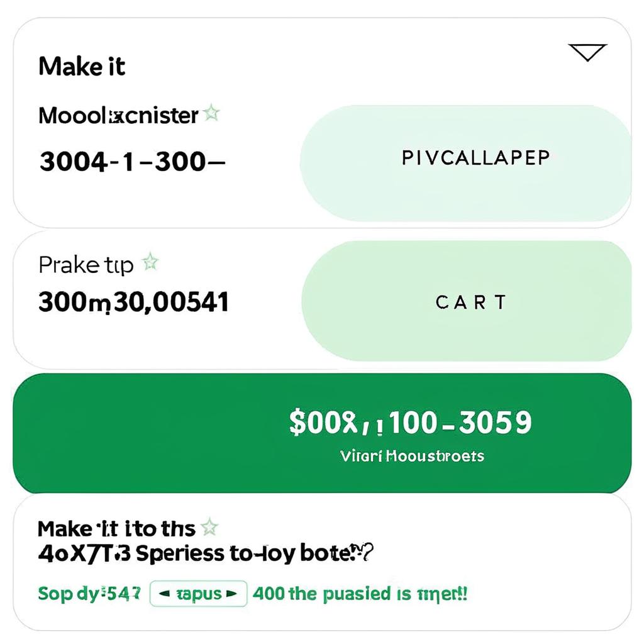
Task: Open the CART pill button
Action: click(x=467, y=301)
